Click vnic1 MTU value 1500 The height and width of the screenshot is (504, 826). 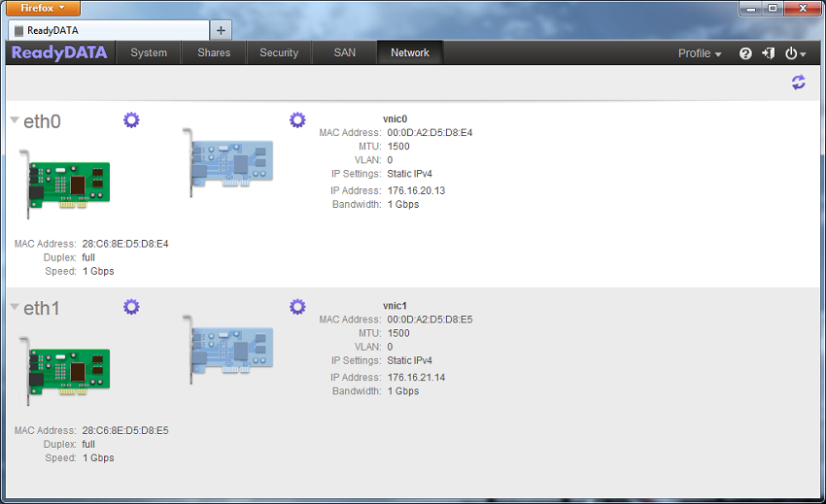pos(398,333)
